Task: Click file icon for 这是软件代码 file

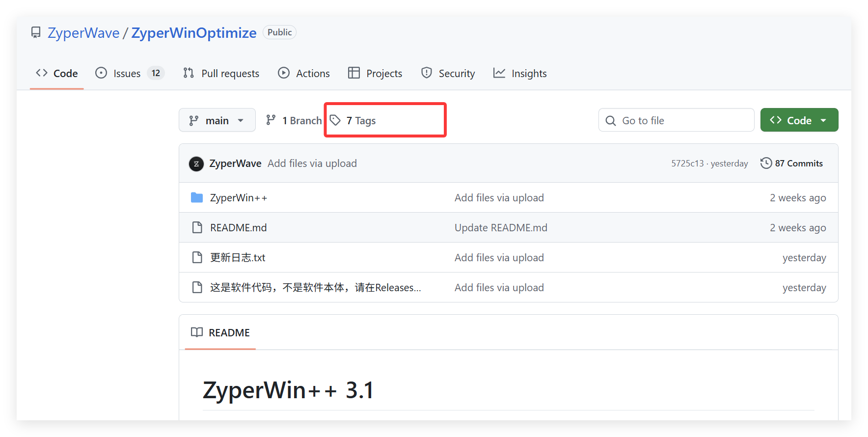Action: pos(197,287)
